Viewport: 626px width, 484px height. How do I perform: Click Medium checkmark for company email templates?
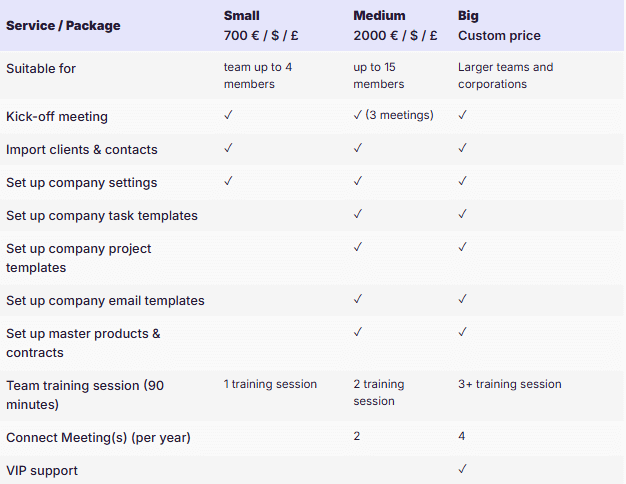coord(358,299)
